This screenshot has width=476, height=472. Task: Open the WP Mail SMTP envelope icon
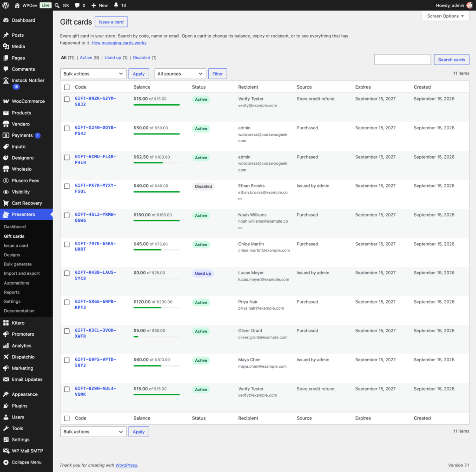pyautogui.click(x=6, y=451)
